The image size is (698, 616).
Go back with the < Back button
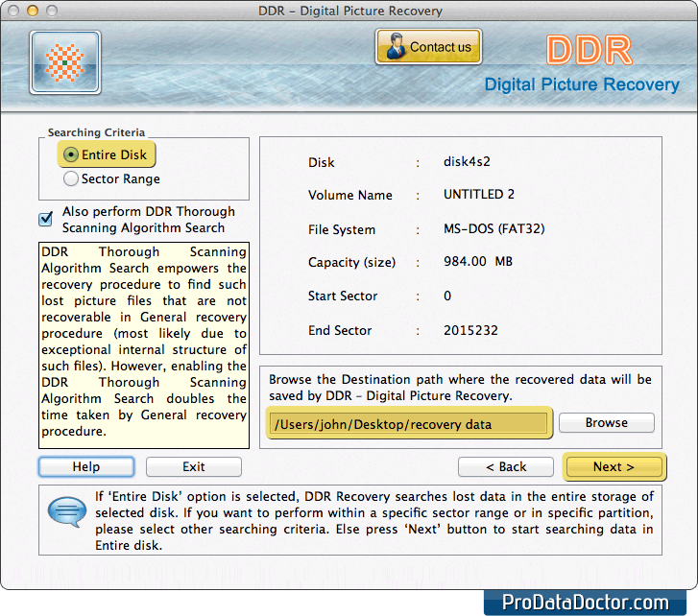[506, 466]
